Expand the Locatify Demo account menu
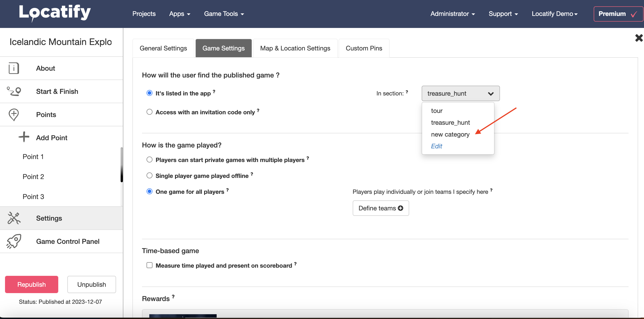Image resolution: width=644 pixels, height=319 pixels. tap(555, 14)
